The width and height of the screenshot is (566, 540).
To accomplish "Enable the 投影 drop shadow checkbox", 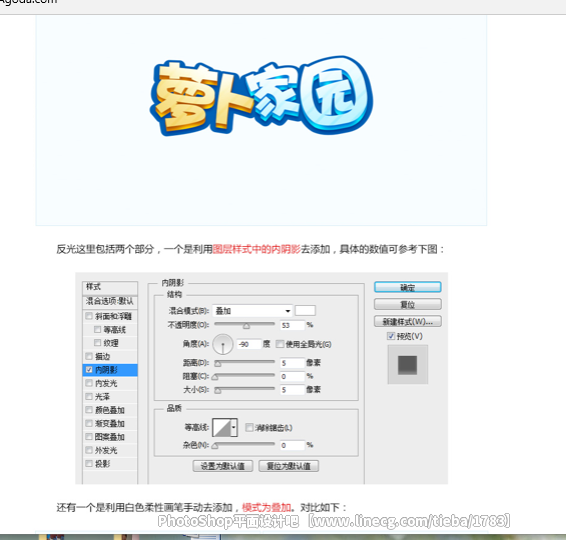I will 89,463.
